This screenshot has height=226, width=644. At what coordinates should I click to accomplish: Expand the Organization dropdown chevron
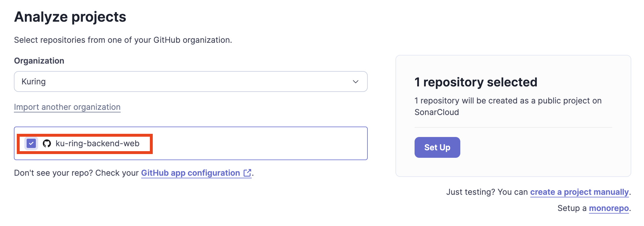[x=356, y=82]
